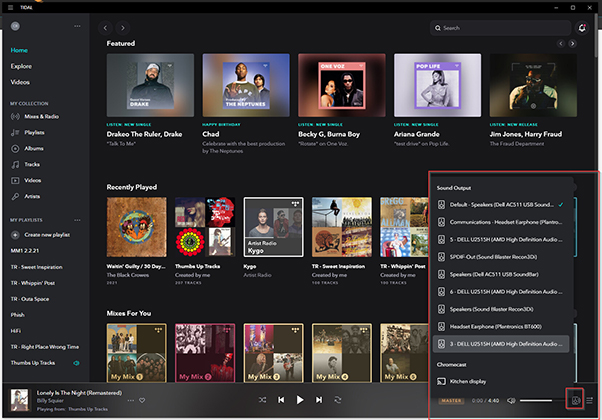Screen dimensions: 602x420
Task: Go to Home in the sidebar
Action: click(x=19, y=50)
